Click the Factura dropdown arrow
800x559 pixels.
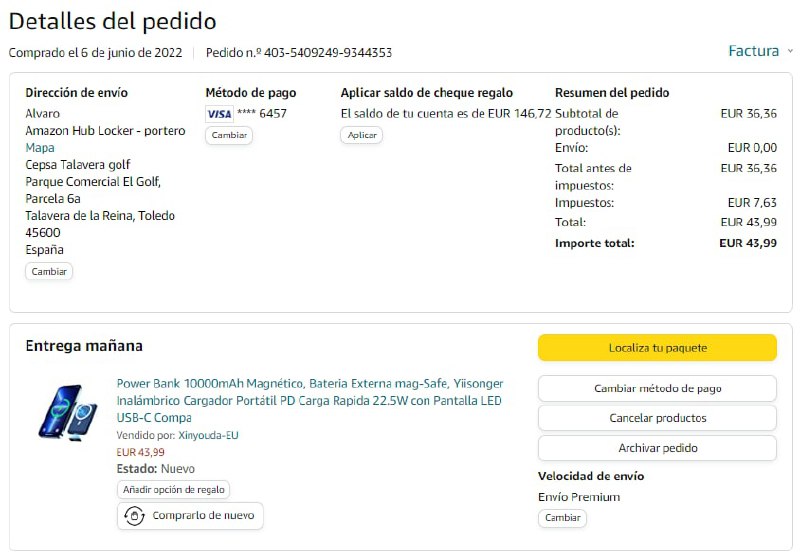click(x=790, y=51)
